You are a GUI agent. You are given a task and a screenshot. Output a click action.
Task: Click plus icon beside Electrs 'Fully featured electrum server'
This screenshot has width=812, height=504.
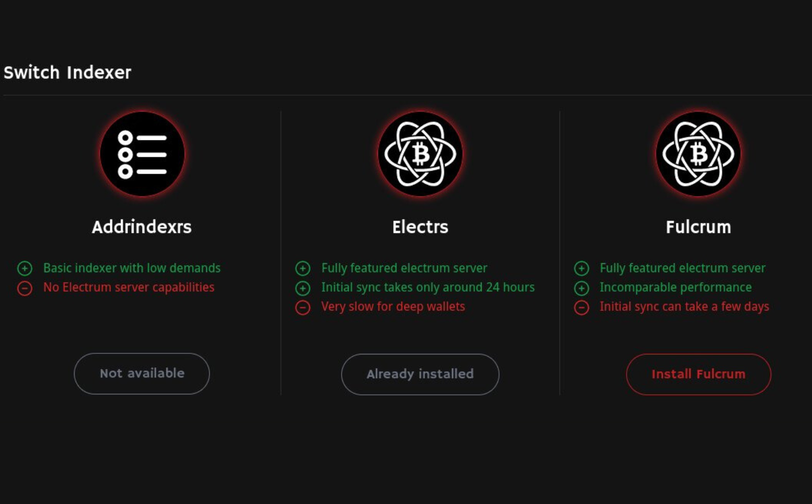click(x=303, y=268)
